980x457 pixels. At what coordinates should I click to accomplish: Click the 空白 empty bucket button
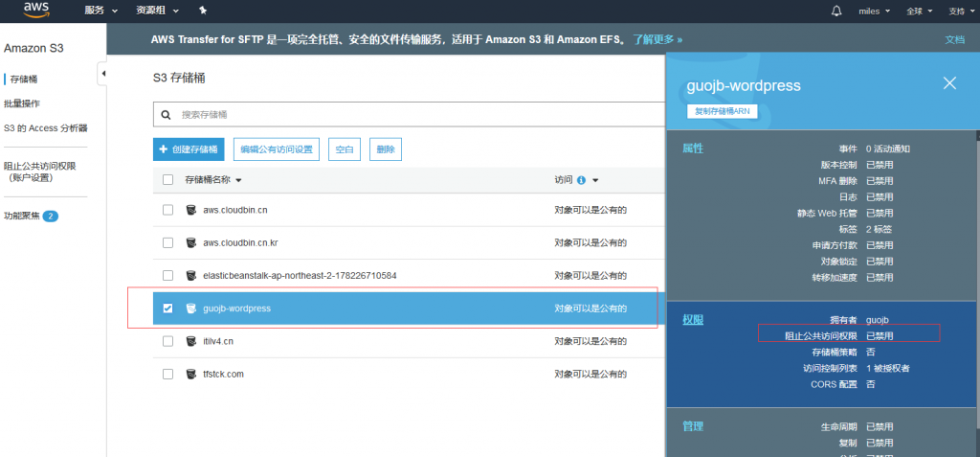(x=345, y=149)
